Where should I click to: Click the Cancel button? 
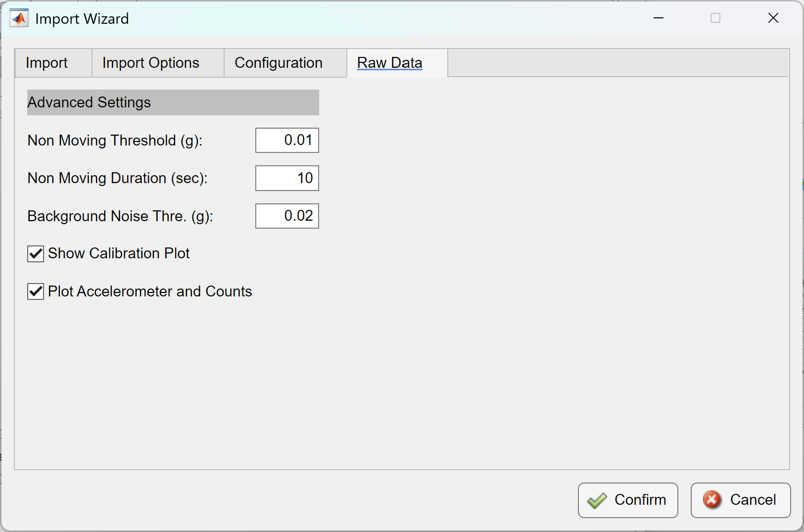tap(740, 500)
